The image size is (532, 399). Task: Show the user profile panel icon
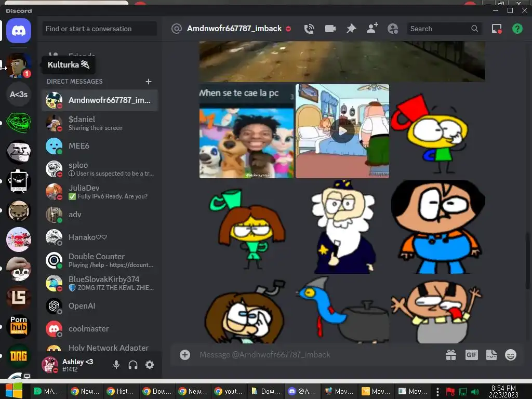pyautogui.click(x=393, y=29)
